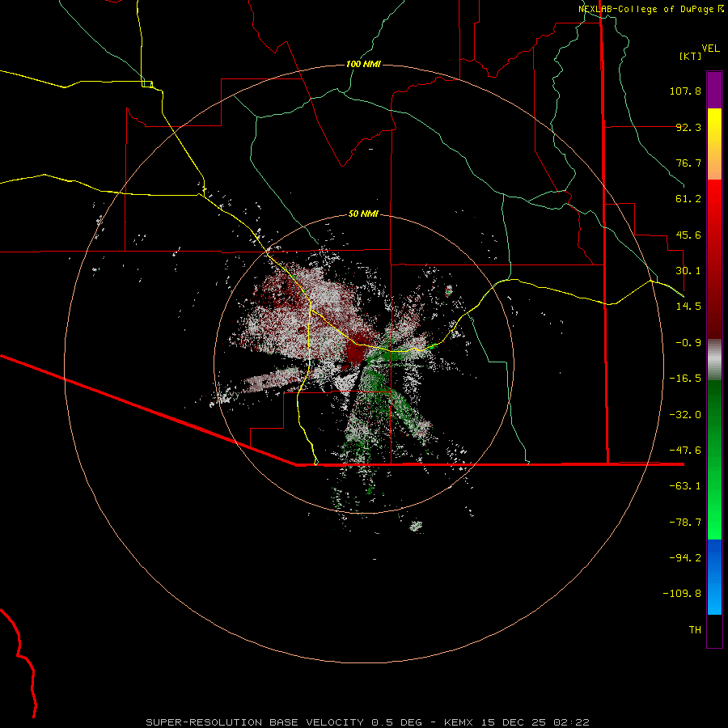
Task: Click the -32.0 velocity scale value
Action: coord(685,415)
